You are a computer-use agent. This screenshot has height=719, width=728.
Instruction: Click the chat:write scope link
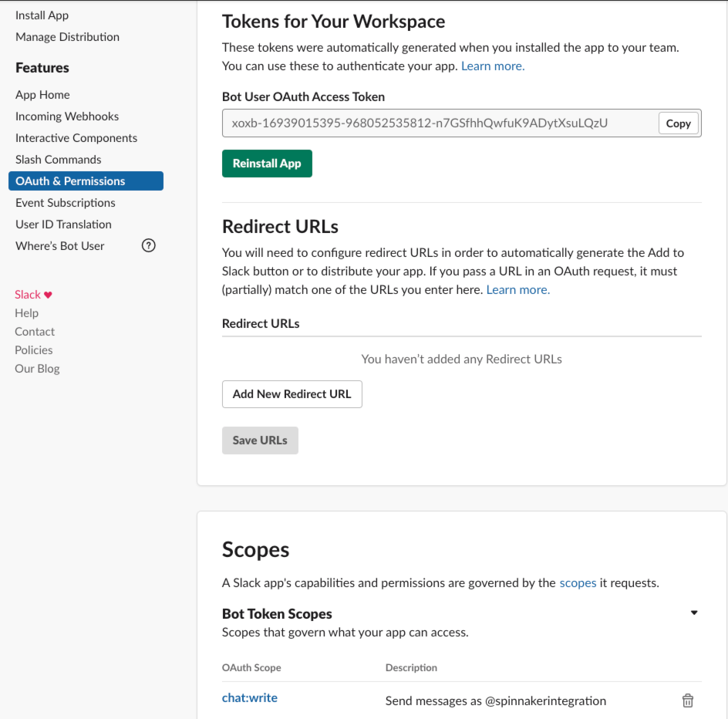(250, 697)
